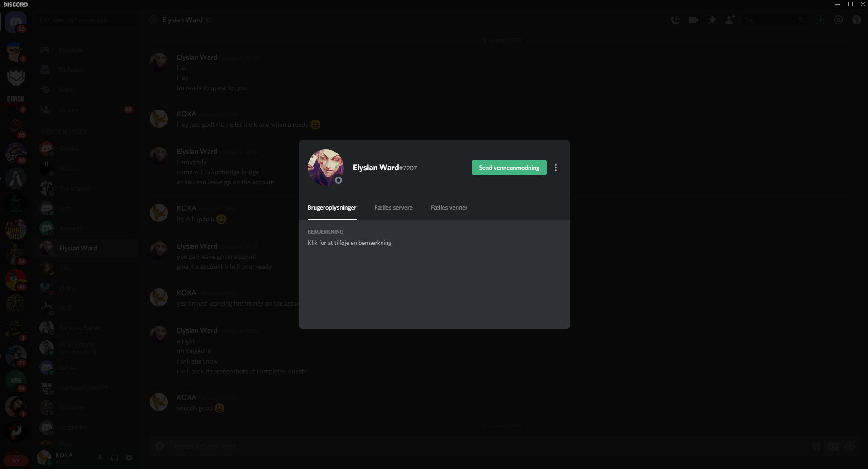868x469 pixels.
Task: Switch to the Brugeroplysninger tab
Action: [332, 207]
